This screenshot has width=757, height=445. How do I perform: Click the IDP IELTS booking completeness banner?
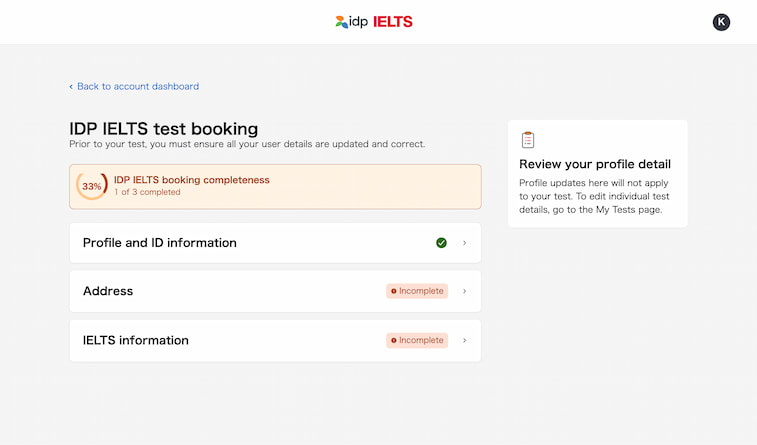pos(275,187)
